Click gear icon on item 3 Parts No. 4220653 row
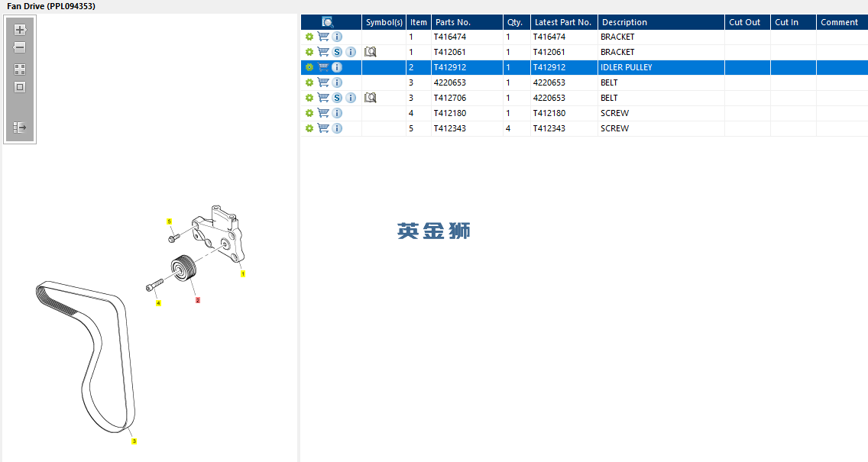This screenshot has height=462, width=868. click(x=309, y=82)
